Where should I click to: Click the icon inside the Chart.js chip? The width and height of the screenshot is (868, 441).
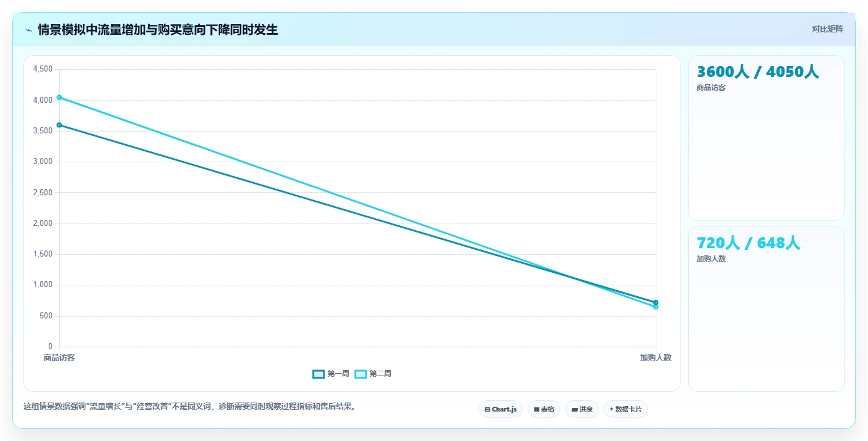[x=487, y=409]
